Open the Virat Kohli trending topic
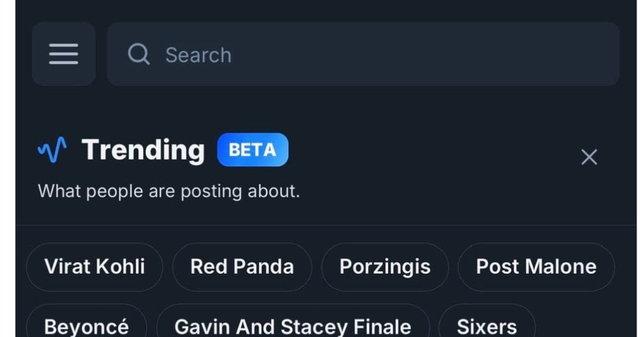644x337 pixels. coord(95,267)
